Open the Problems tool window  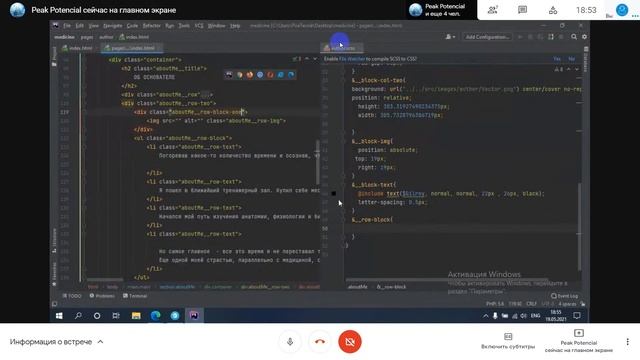coord(102,296)
